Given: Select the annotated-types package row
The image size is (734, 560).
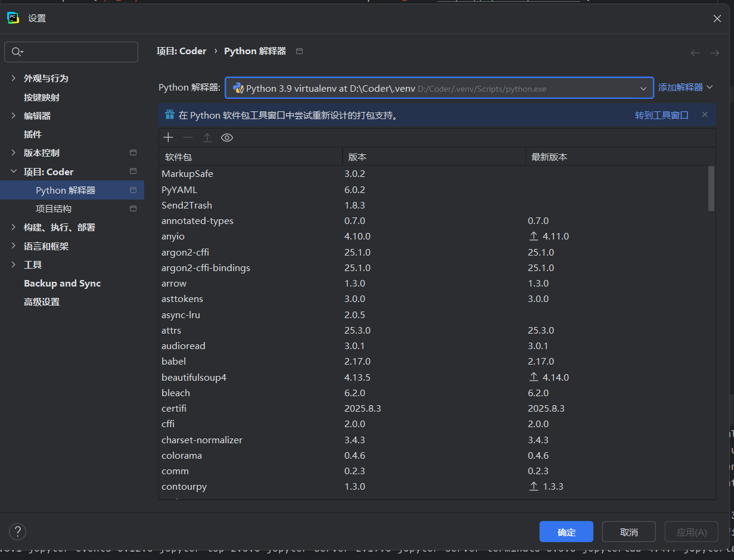Looking at the screenshot, I should point(433,221).
